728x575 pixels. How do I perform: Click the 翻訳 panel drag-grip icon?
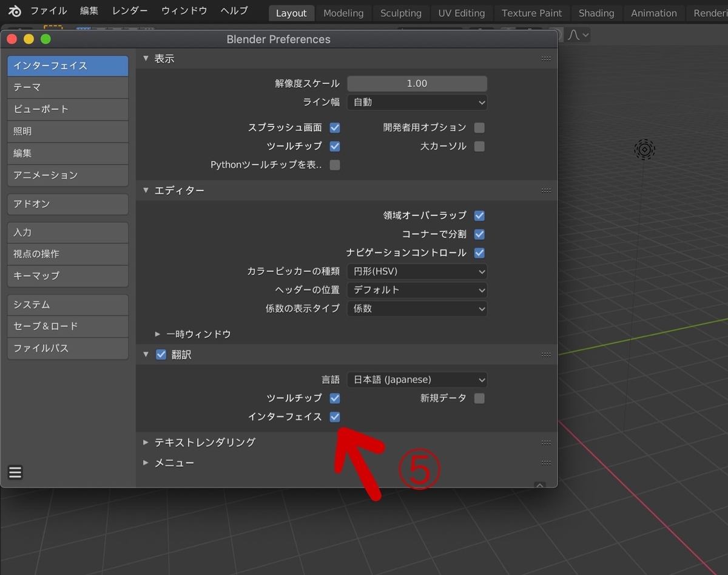[x=546, y=355]
